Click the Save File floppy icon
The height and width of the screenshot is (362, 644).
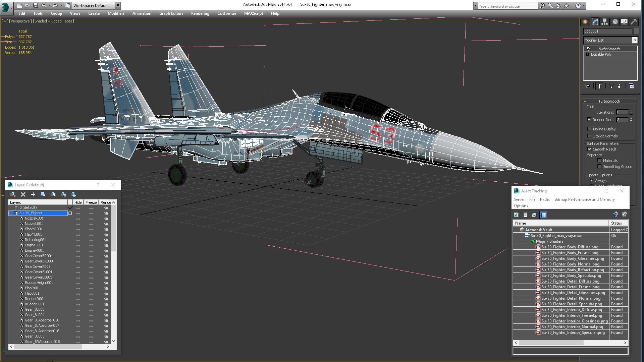pos(35,5)
